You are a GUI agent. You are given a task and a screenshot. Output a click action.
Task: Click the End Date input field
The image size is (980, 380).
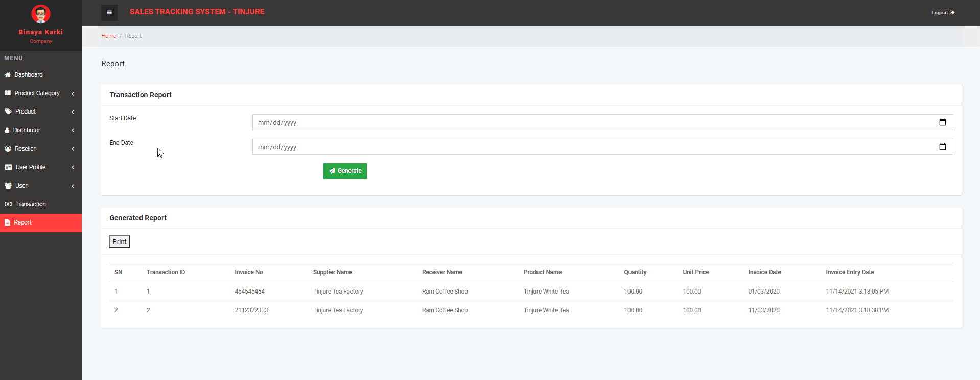tap(602, 147)
